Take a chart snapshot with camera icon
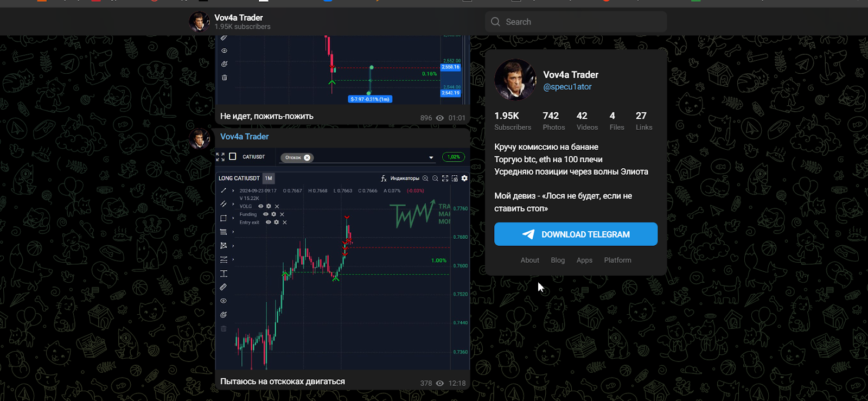This screenshot has height=401, width=868. pyautogui.click(x=455, y=179)
